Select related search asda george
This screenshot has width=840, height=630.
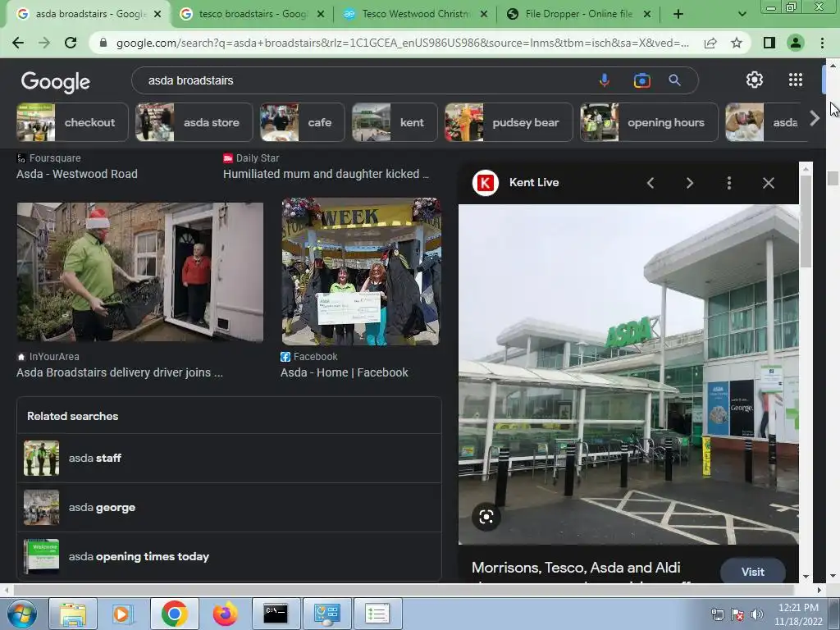pos(230,507)
